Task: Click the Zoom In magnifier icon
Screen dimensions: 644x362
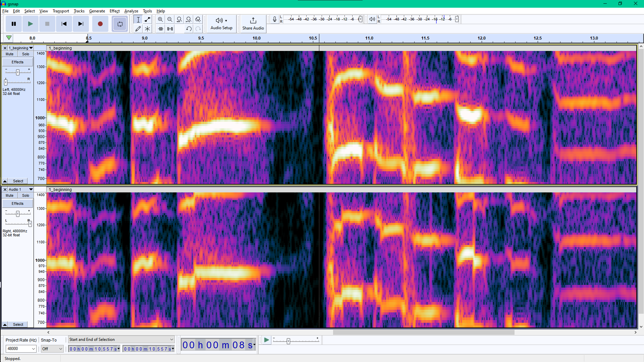Action: coord(160,19)
